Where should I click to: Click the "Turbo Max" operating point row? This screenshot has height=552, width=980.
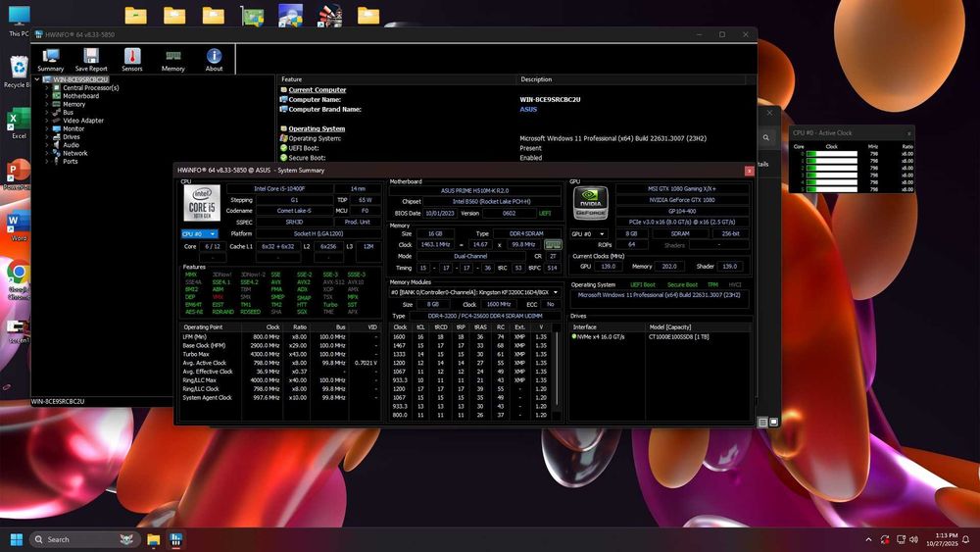[x=280, y=355]
